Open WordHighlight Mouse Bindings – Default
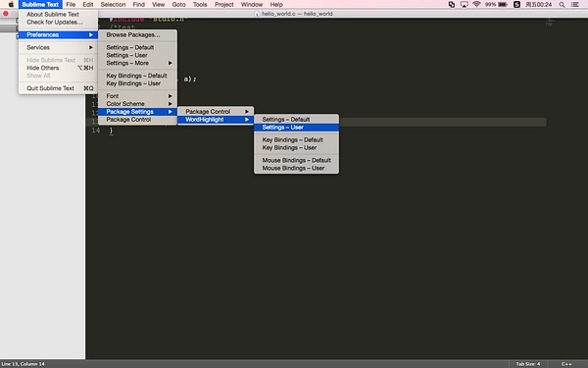This screenshot has width=588, height=368. click(296, 160)
